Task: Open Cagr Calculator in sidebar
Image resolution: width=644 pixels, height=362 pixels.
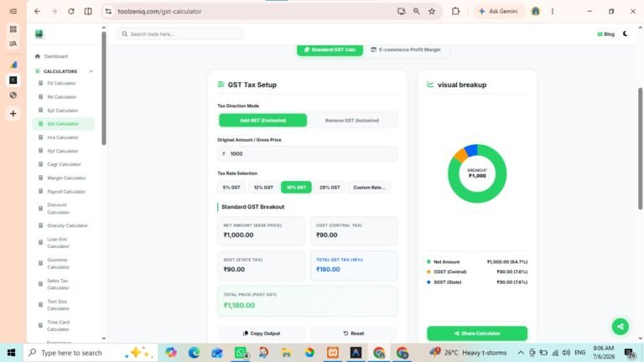Action: point(64,164)
